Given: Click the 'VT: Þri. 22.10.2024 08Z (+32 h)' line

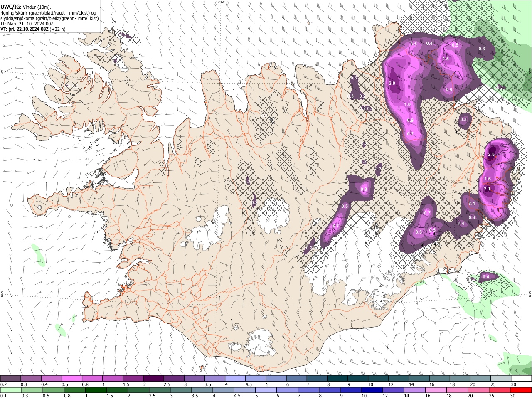Looking at the screenshot, I should [x=33, y=29].
